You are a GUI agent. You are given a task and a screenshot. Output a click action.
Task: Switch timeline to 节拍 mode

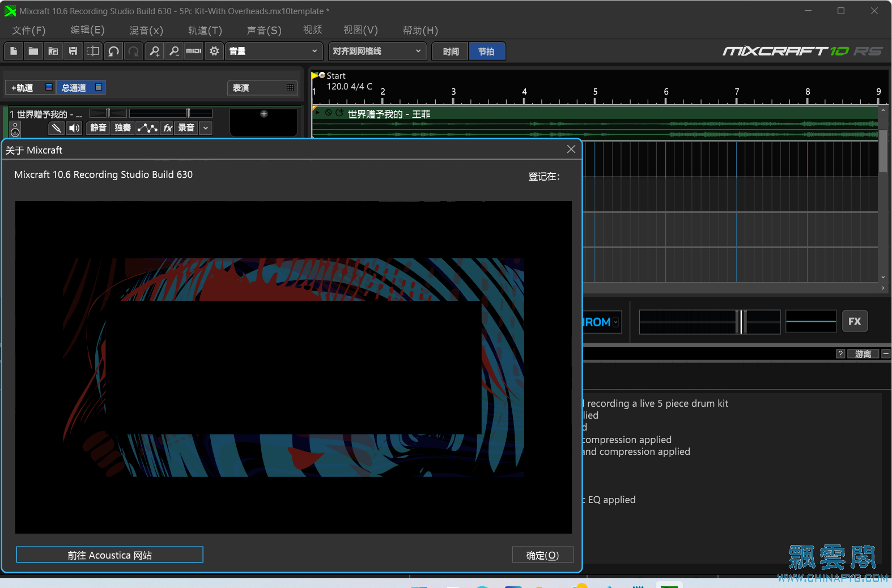click(486, 52)
